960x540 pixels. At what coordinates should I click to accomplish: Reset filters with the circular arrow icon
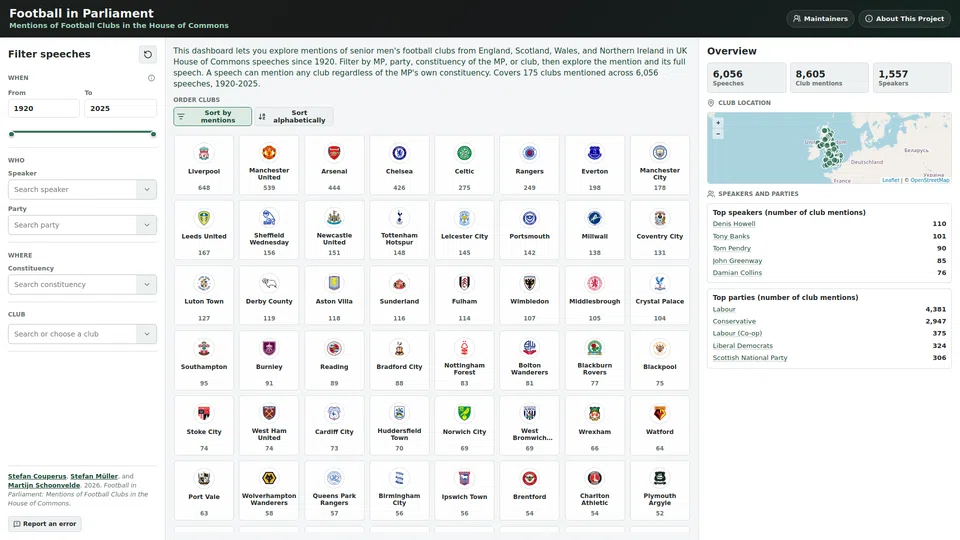pos(148,54)
